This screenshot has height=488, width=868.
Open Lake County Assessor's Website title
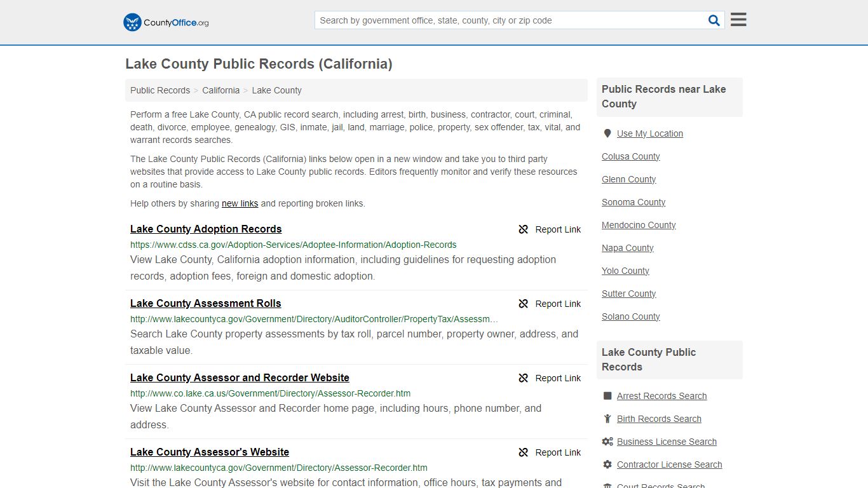click(x=210, y=452)
